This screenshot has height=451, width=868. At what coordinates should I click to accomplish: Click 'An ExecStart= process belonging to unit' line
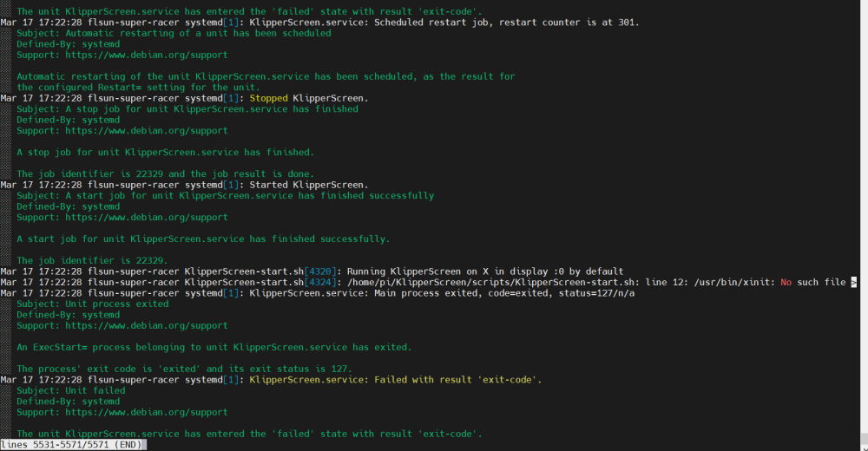pyautogui.click(x=214, y=348)
